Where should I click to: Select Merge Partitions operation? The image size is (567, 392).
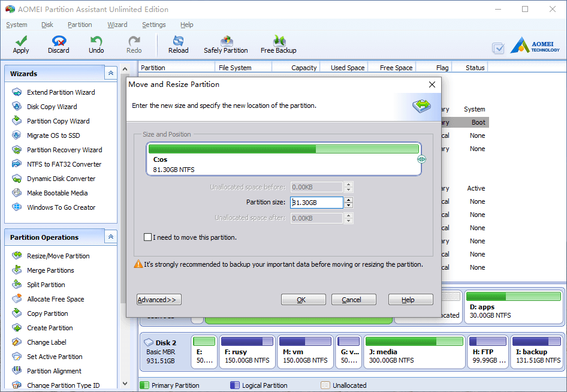[50, 270]
